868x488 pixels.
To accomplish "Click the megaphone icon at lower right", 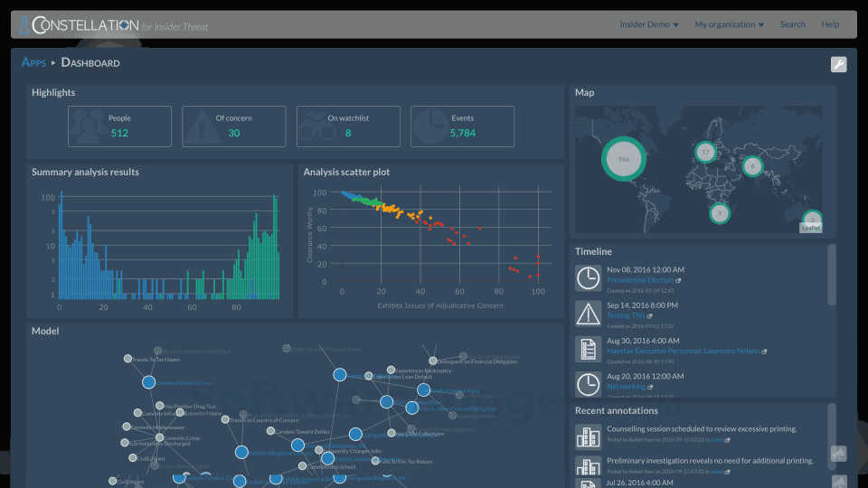I will [x=839, y=455].
